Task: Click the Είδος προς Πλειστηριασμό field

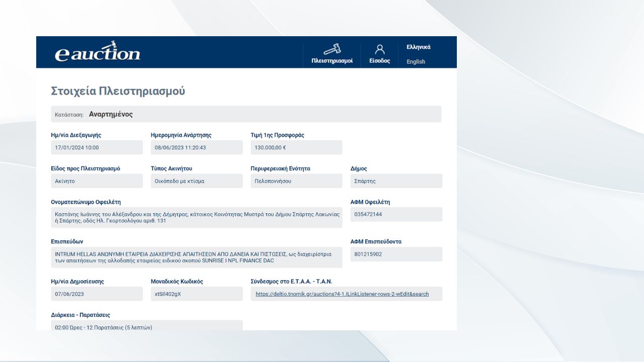Action: [97, 181]
